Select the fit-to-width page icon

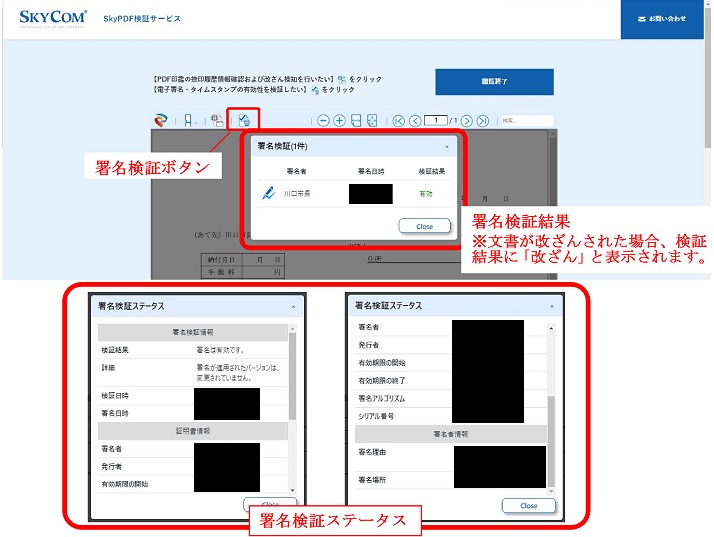click(x=356, y=121)
